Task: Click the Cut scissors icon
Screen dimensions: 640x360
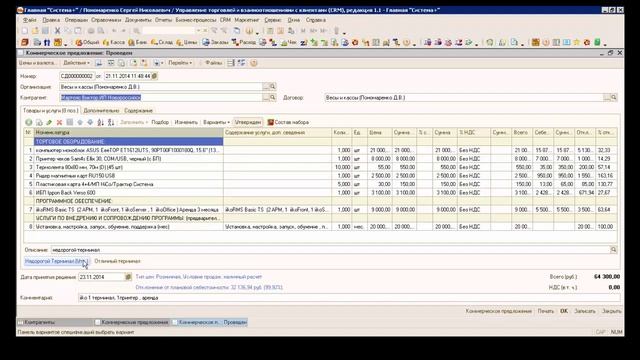Action: tap(57, 31)
